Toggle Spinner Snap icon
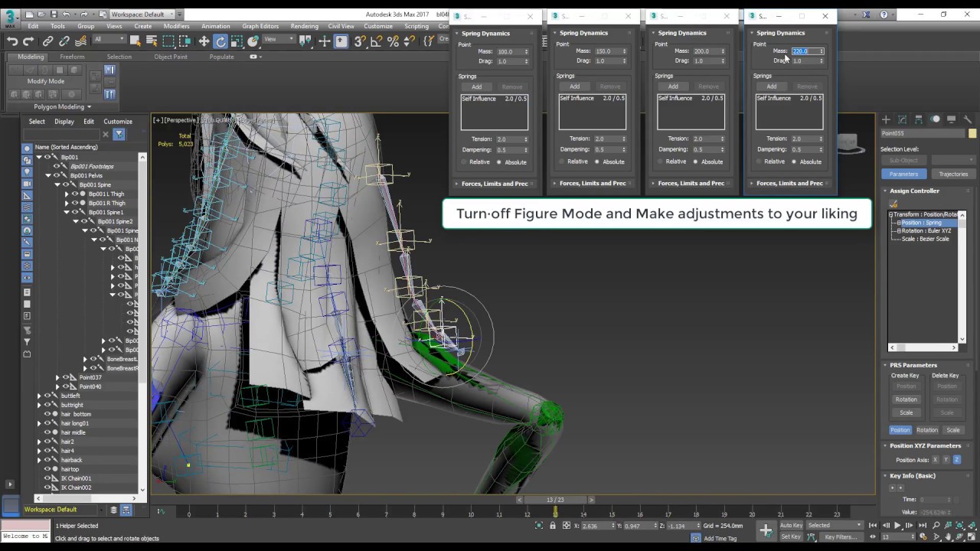 click(410, 41)
